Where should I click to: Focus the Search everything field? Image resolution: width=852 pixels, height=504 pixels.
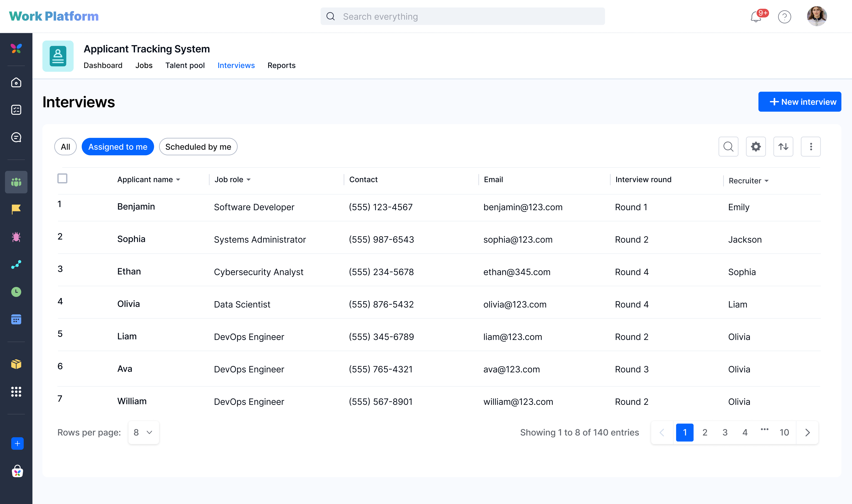(462, 16)
